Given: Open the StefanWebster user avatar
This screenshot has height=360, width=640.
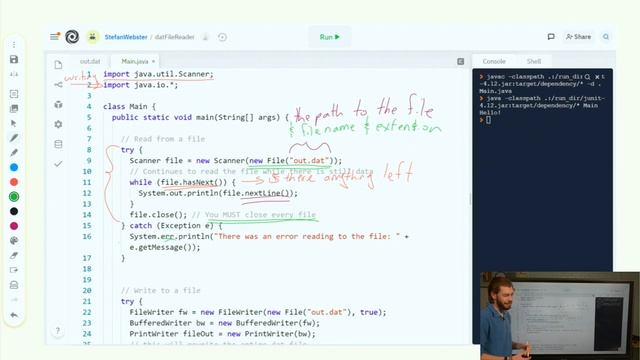Looking at the screenshot, I should point(93,37).
